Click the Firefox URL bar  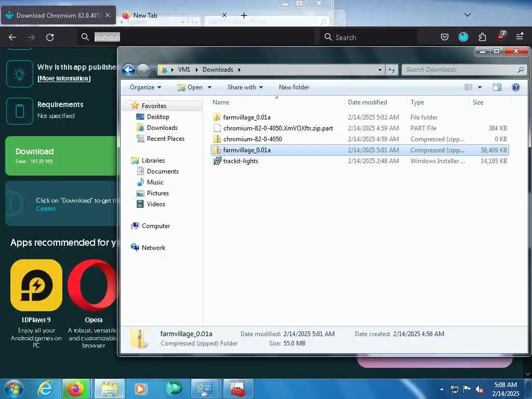click(x=196, y=37)
